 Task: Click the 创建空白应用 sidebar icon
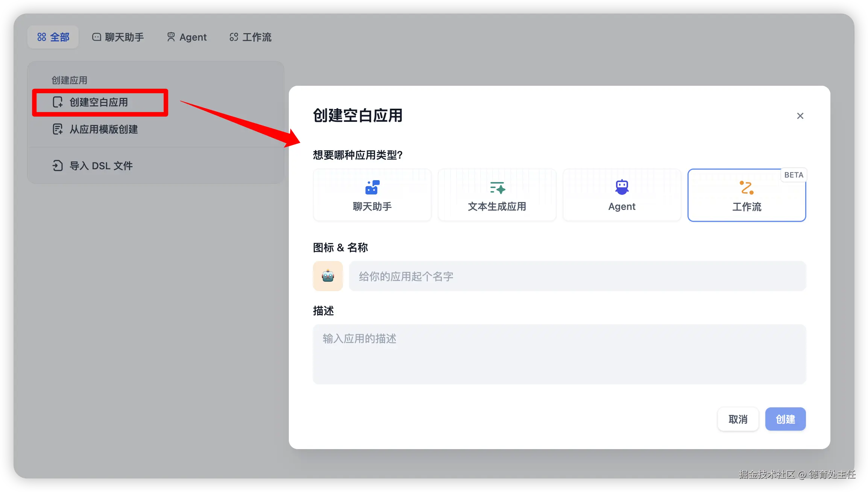58,102
